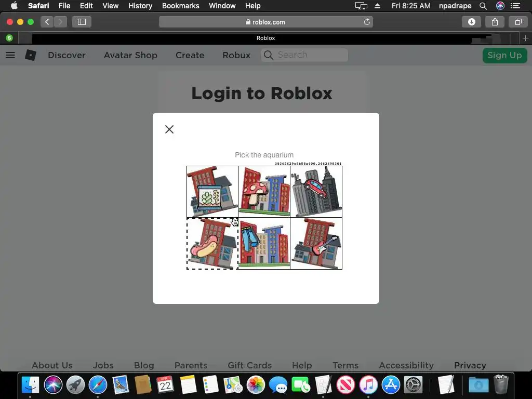This screenshot has height=399, width=532.
Task: Select the mushroom image tile
Action: pos(264,192)
